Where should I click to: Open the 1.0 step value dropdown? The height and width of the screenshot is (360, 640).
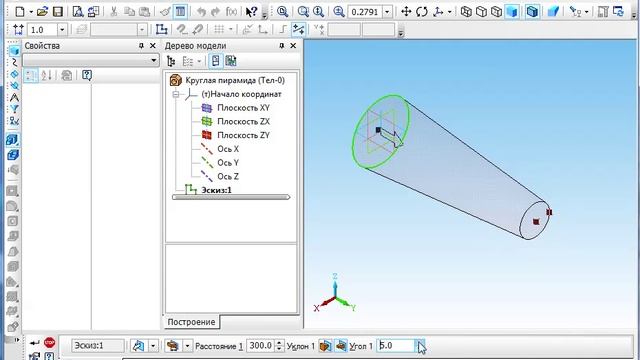[62, 29]
